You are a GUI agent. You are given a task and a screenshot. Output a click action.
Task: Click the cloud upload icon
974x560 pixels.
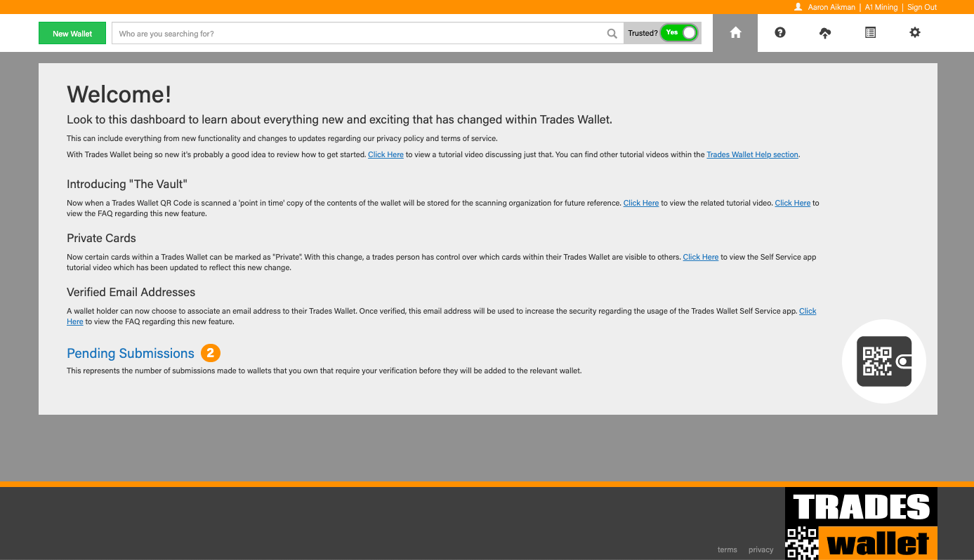pos(825,33)
